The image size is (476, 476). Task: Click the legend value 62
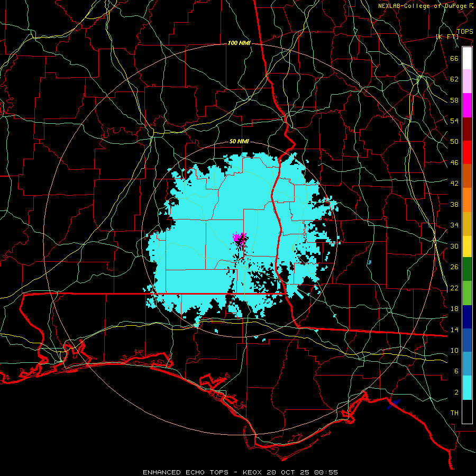[x=454, y=79]
